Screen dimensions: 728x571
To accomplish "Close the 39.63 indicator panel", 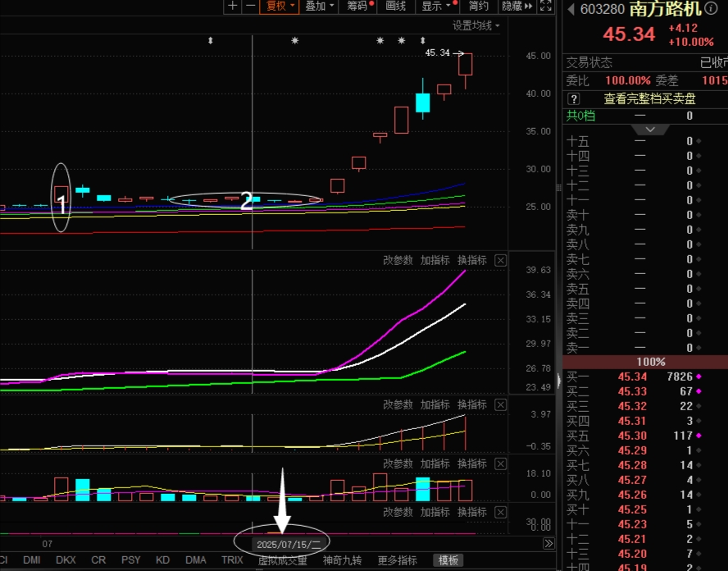I will tap(500, 261).
